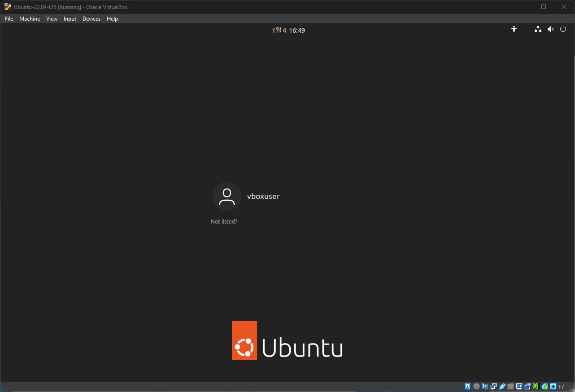
Task: Open the Machine menu
Action: pyautogui.click(x=30, y=19)
